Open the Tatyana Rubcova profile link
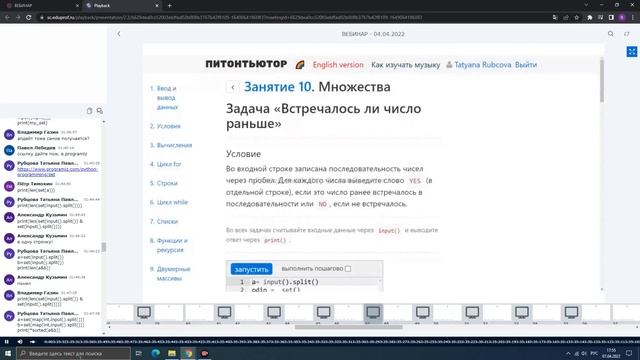The height and width of the screenshot is (360, 640). (482, 65)
